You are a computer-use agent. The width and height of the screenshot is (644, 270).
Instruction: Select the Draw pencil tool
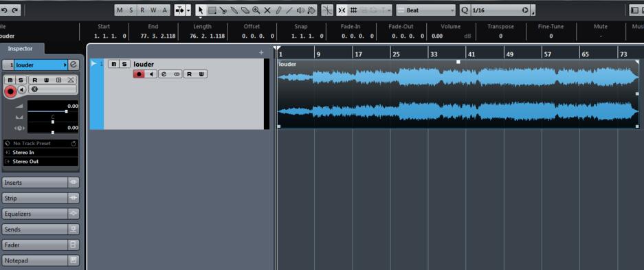(x=278, y=10)
